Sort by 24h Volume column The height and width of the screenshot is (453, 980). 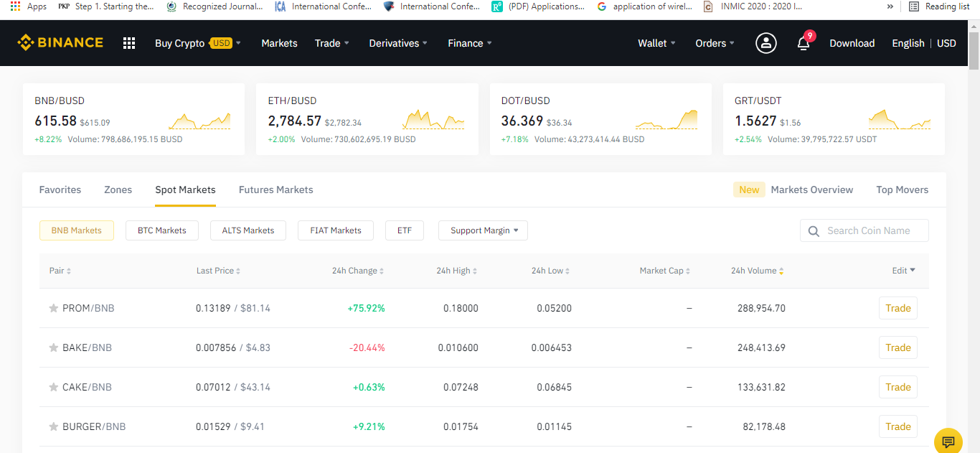[758, 271]
